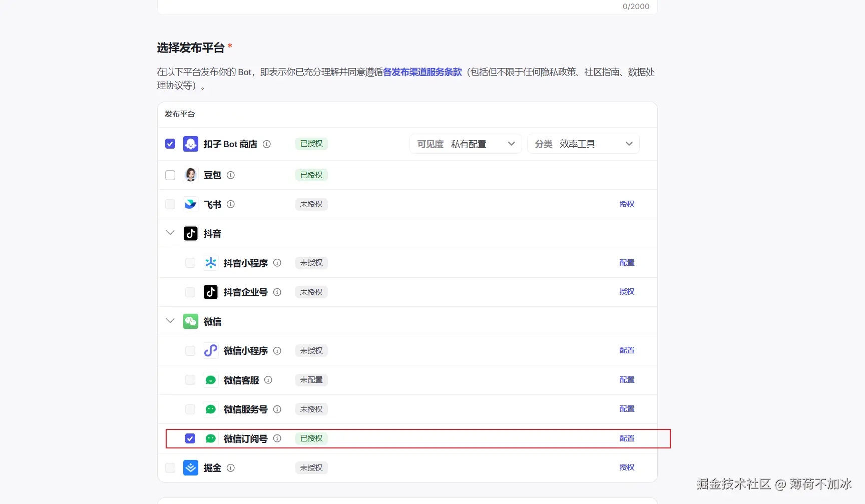Uncheck the 扣子 Bot 商店 checkbox
The image size is (865, 504).
click(x=170, y=144)
